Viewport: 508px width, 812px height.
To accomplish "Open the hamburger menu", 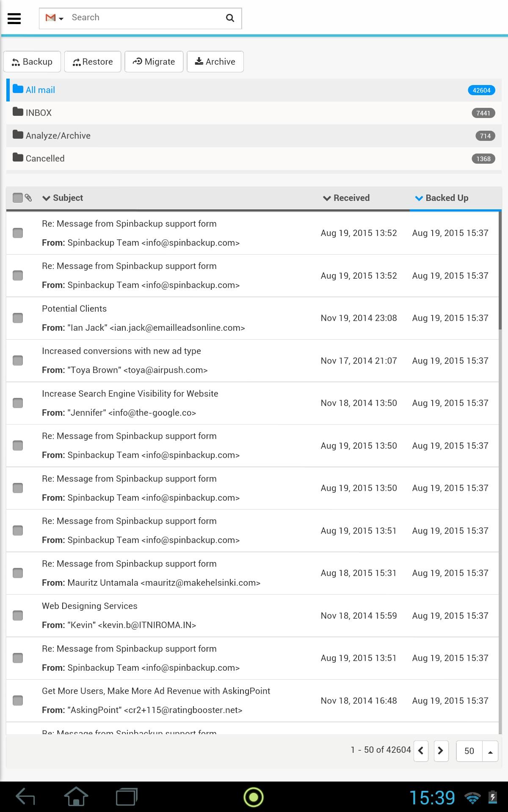I will click(x=14, y=18).
